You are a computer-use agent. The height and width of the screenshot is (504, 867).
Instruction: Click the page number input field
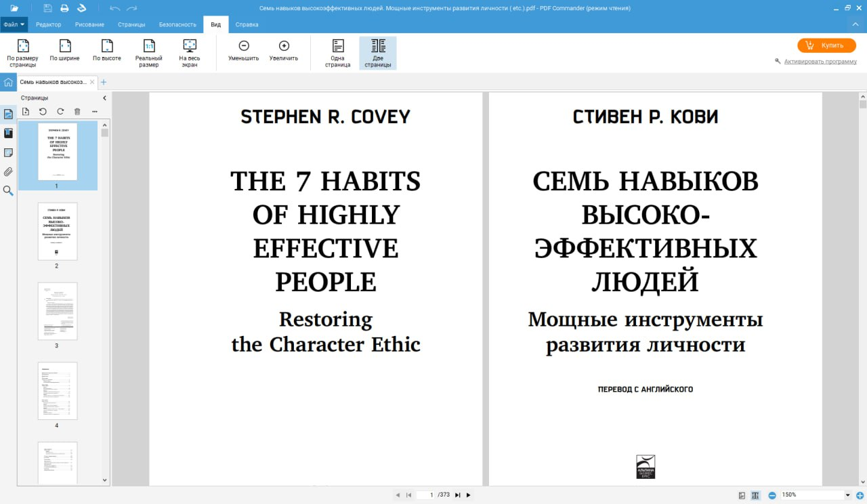click(x=425, y=495)
